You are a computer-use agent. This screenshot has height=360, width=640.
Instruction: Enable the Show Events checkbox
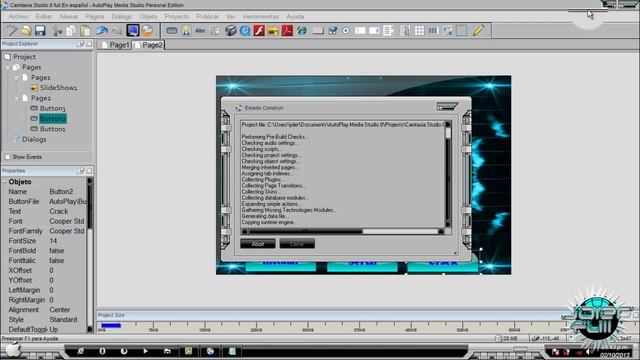[7, 157]
